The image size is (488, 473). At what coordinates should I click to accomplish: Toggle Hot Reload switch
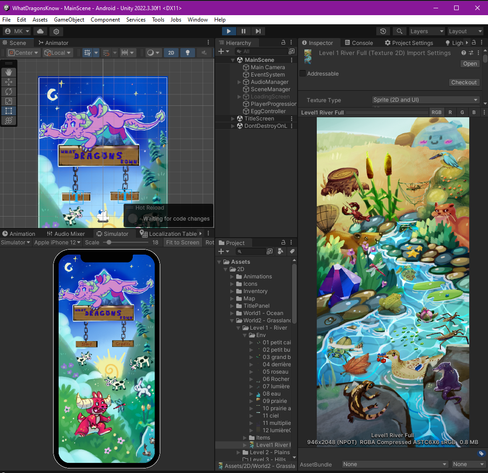pos(133,219)
